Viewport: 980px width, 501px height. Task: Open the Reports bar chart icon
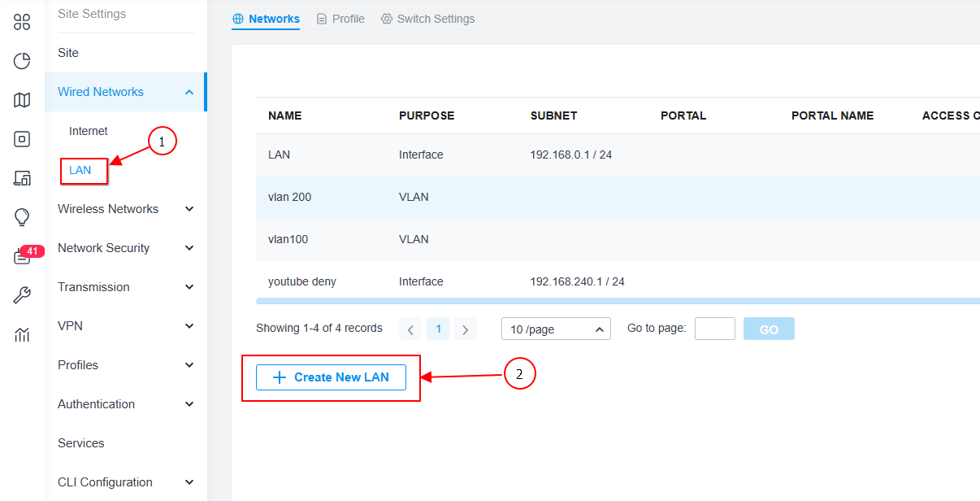click(22, 334)
